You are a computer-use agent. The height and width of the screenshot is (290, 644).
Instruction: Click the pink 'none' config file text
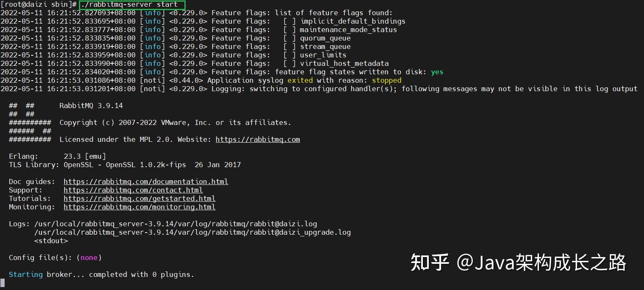[89, 257]
